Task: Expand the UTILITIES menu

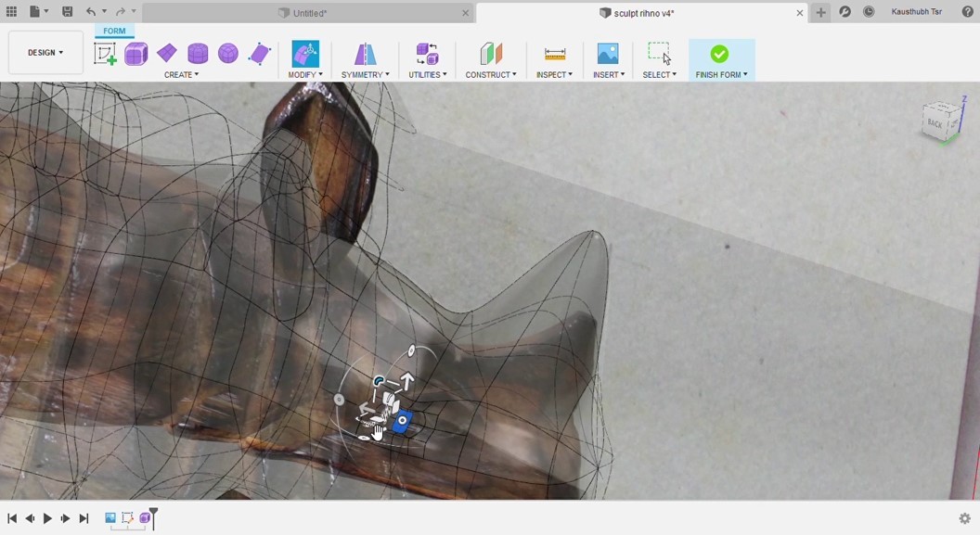Action: (x=428, y=74)
